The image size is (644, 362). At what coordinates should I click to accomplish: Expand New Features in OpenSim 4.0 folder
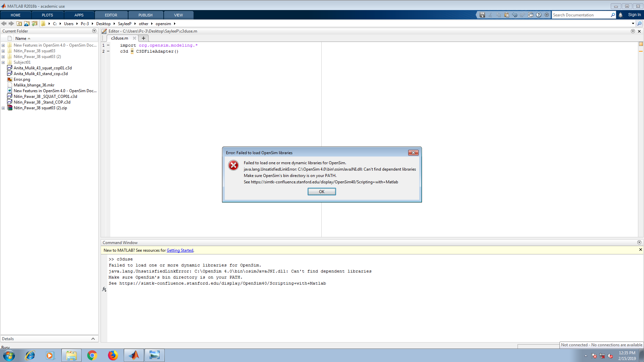click(3, 45)
